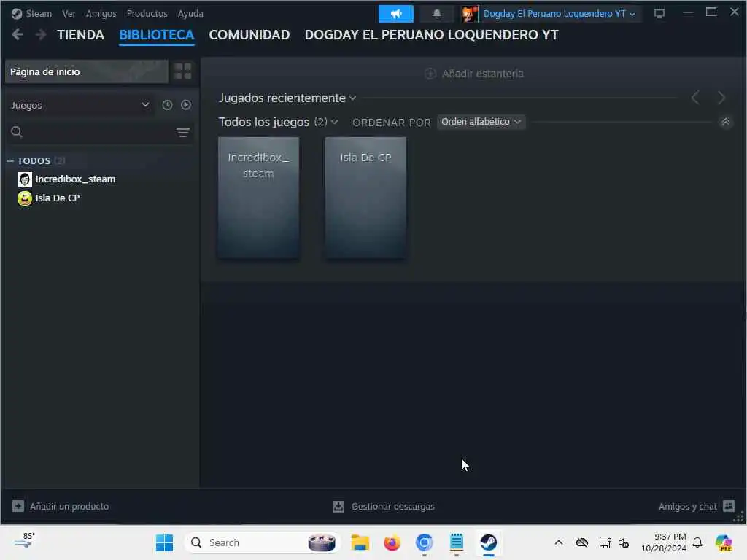
Task: Click Añadir estantería link
Action: (x=482, y=74)
